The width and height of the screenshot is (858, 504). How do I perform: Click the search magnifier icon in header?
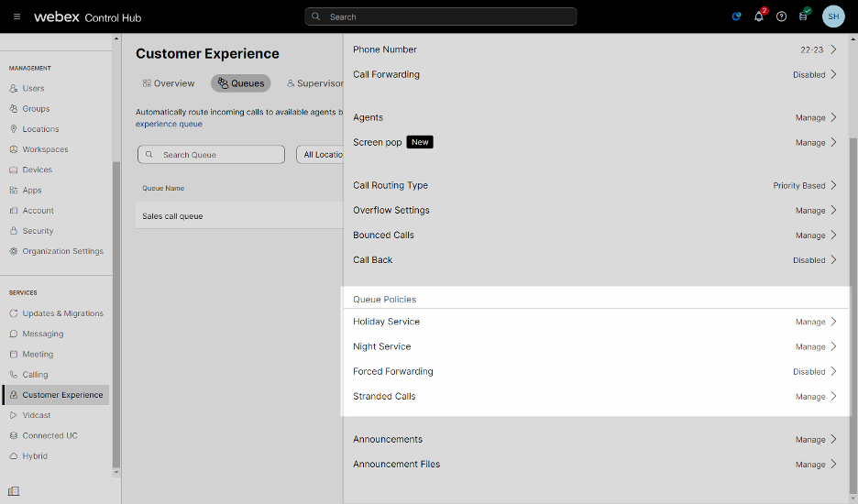(x=315, y=16)
